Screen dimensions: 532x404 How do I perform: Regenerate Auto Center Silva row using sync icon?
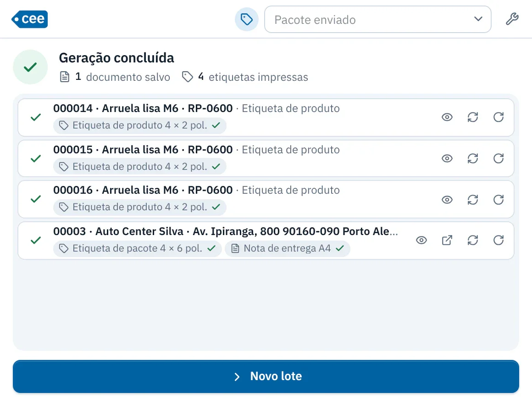[473, 241]
